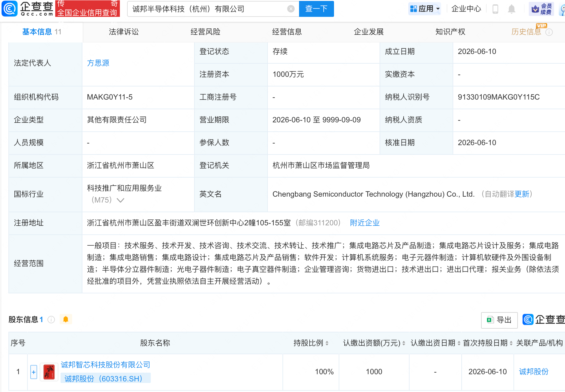This screenshot has width=565, height=392.
Task: Select registered capital 1000万元
Action: coord(288,74)
